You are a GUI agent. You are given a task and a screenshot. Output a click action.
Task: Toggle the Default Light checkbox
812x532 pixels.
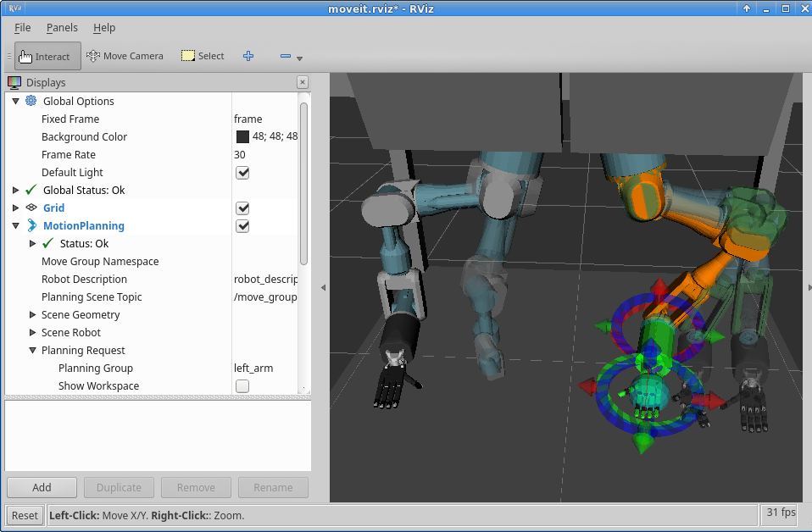tap(242, 172)
